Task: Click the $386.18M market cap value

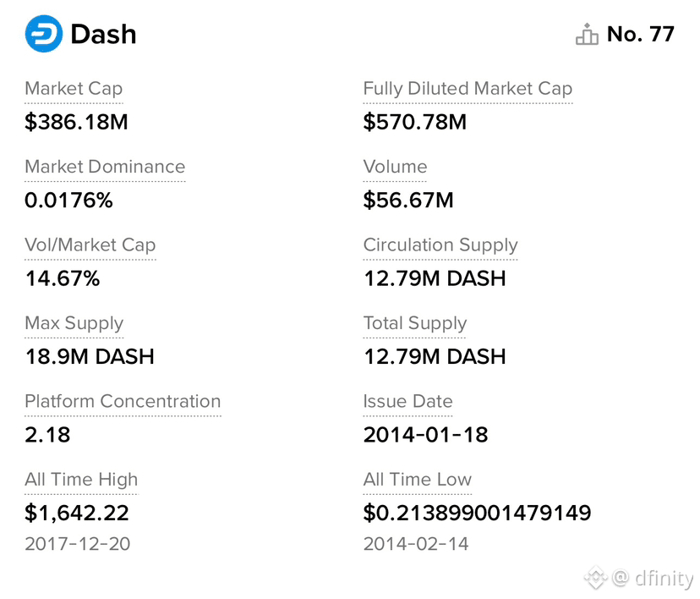Action: pos(76,122)
